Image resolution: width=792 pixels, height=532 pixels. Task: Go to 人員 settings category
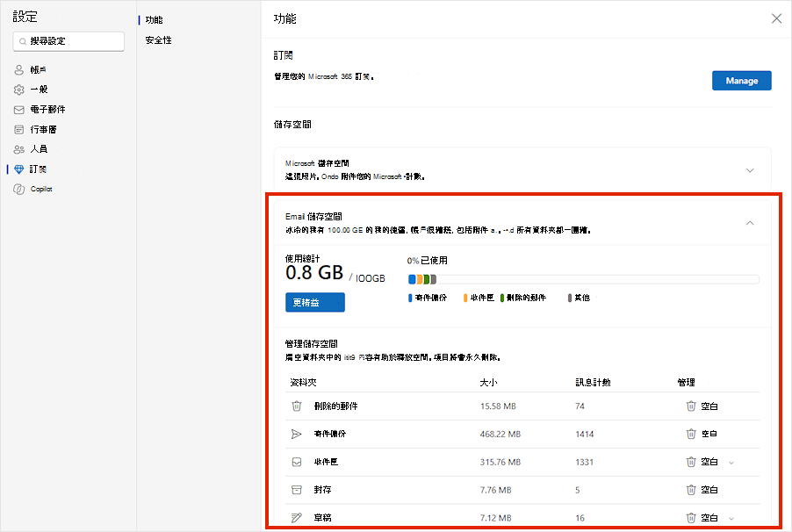pos(39,149)
